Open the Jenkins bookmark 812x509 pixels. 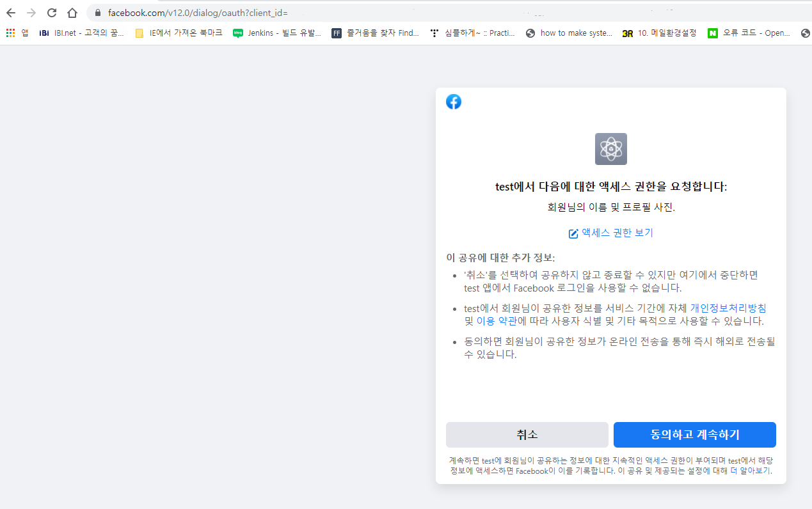(x=277, y=33)
